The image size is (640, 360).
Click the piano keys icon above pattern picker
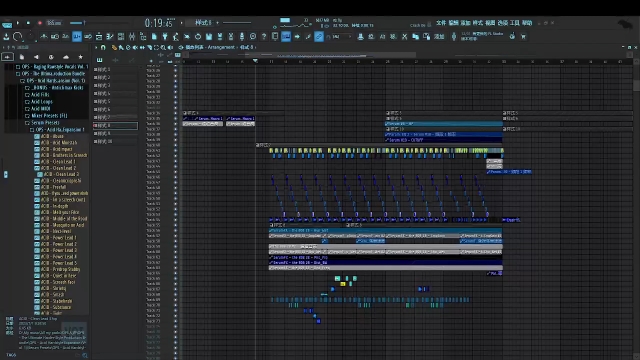point(99,60)
